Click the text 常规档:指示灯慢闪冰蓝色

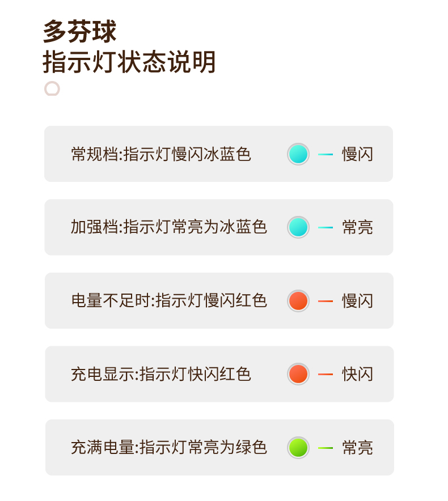pyautogui.click(x=161, y=154)
